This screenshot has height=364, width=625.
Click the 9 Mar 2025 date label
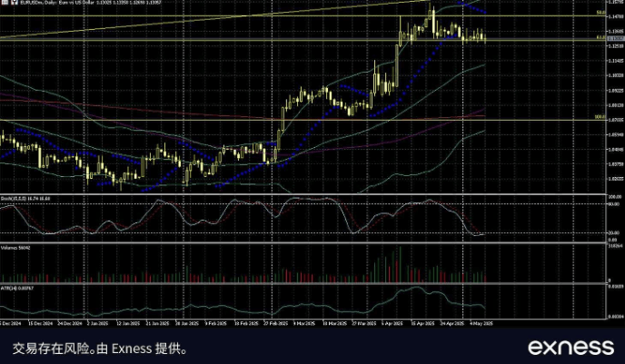click(304, 323)
